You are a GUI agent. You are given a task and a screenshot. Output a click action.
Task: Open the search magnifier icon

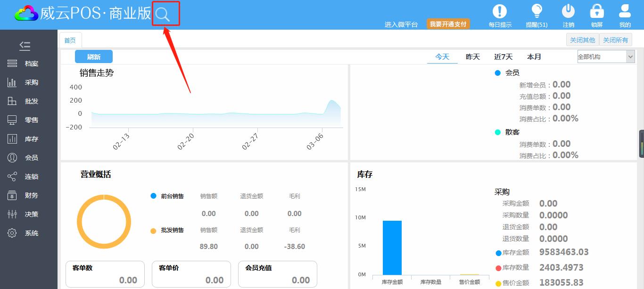(163, 15)
